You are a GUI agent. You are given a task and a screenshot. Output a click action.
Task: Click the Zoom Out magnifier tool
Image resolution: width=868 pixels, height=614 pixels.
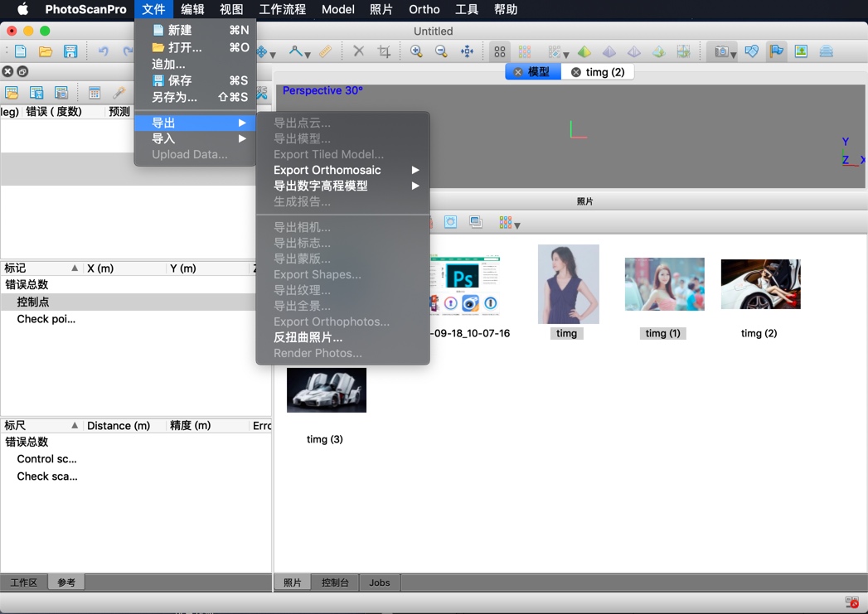pos(440,51)
